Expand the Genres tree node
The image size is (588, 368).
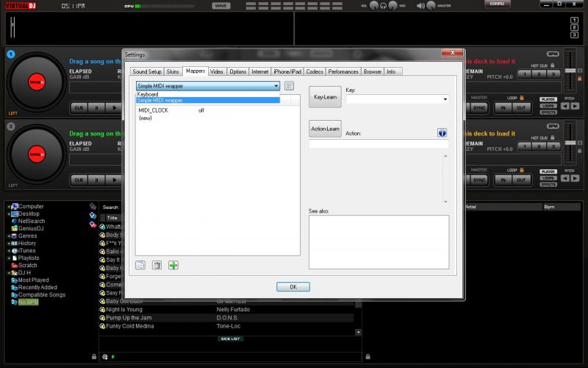pos(9,236)
